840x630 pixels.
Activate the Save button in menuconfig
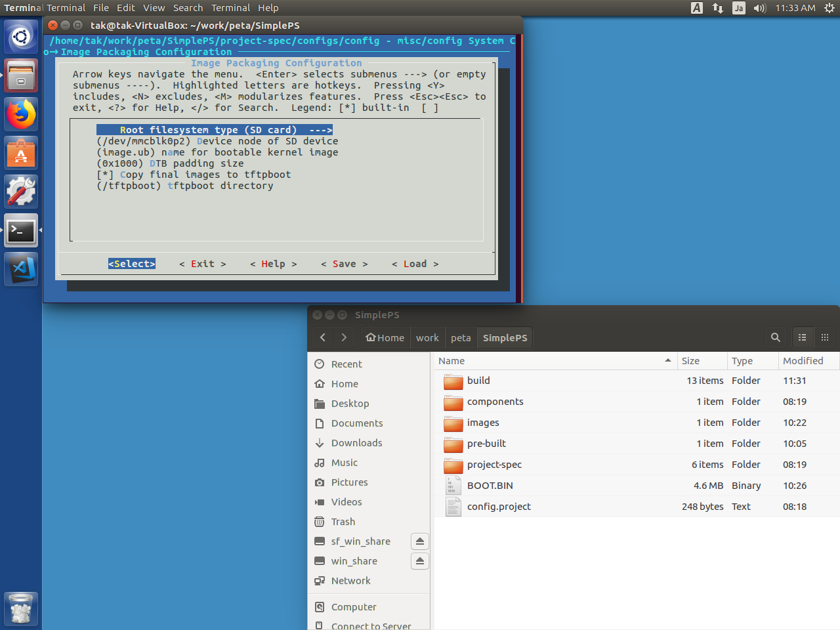[x=344, y=264]
